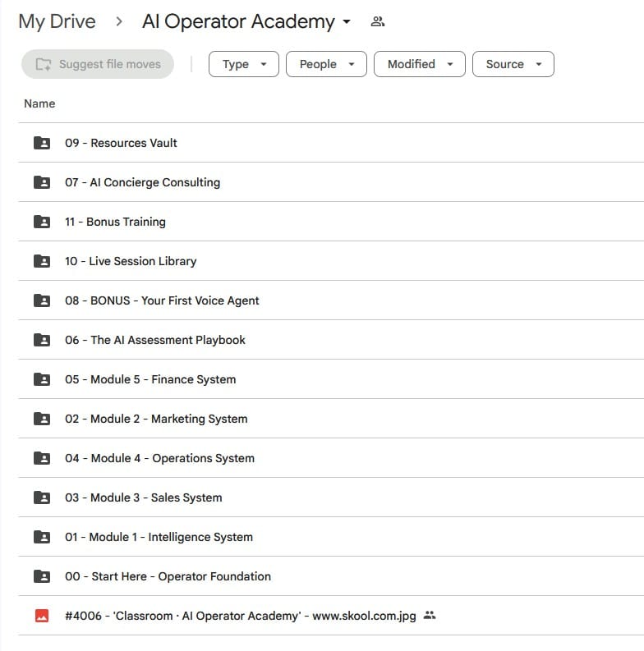The height and width of the screenshot is (651, 644).
Task: Sort by the Name column header
Action: click(39, 103)
